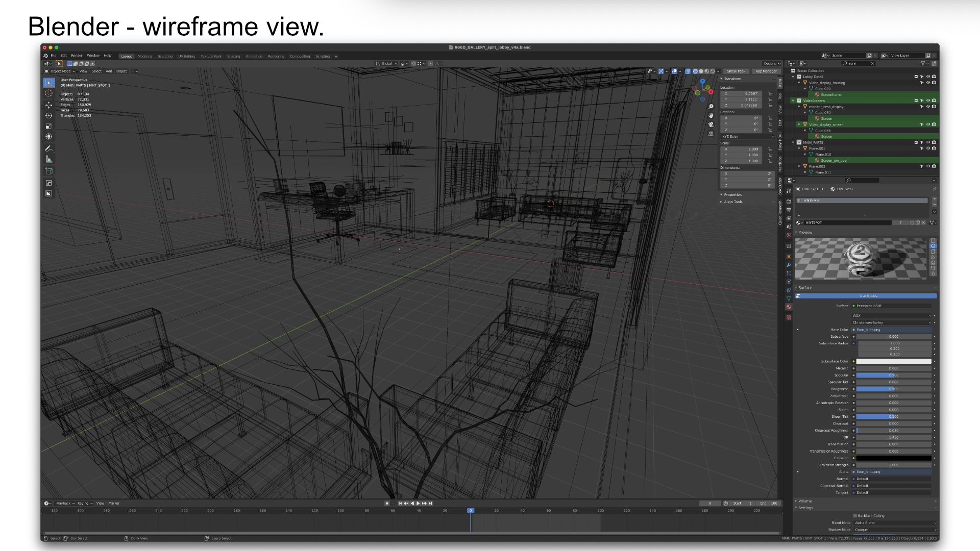Hide Plane.001 with eye icon

928,148
